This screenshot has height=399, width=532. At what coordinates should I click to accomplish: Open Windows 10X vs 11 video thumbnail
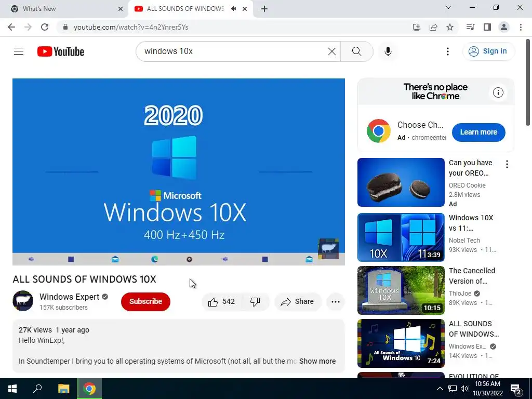pyautogui.click(x=401, y=237)
